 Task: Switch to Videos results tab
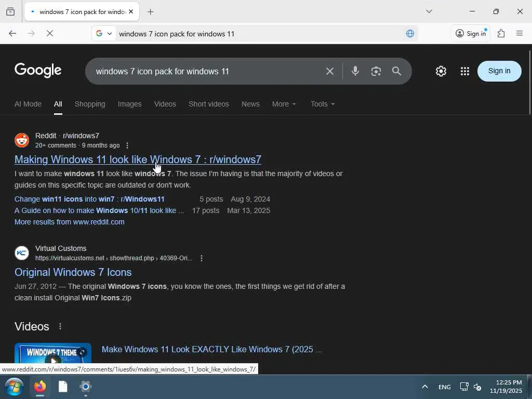click(x=165, y=104)
